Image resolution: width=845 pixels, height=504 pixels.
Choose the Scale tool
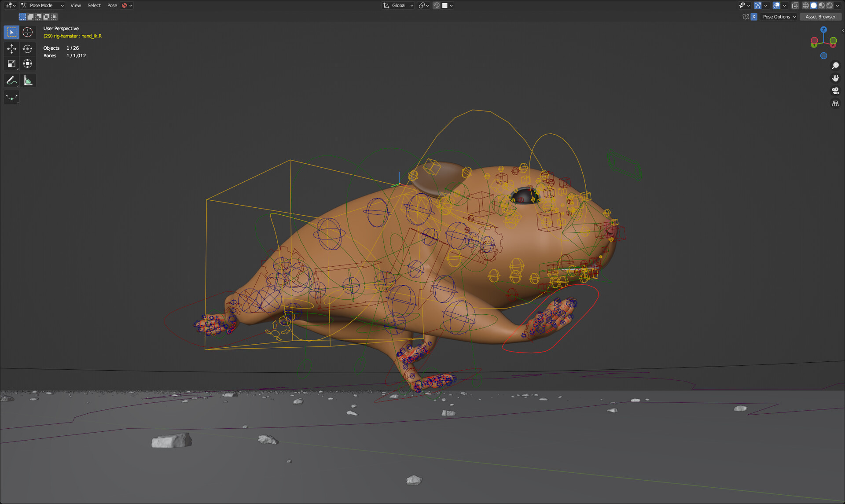(11, 64)
